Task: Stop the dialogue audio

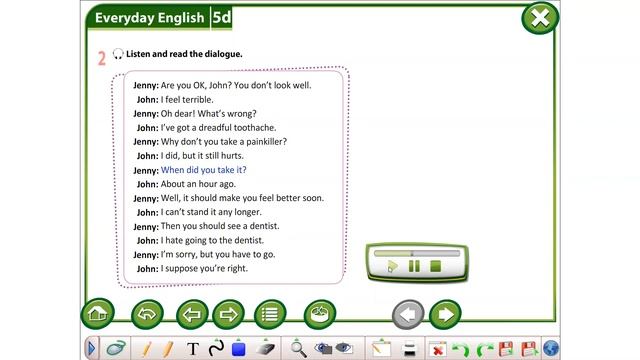Action: (436, 266)
